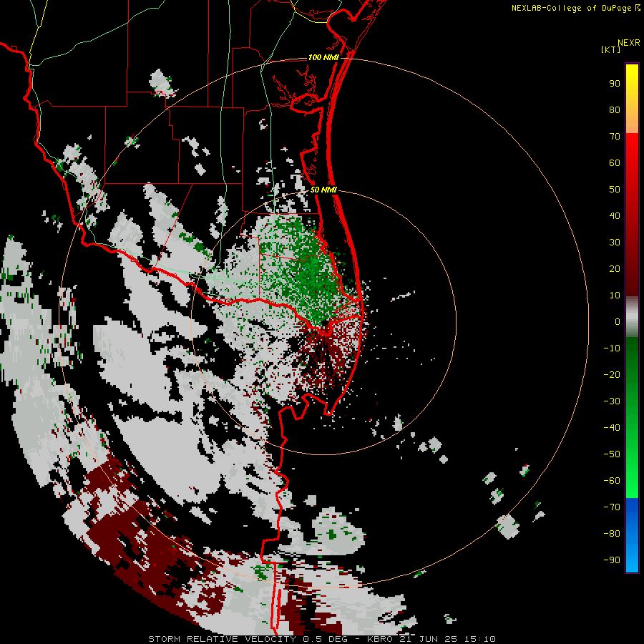Click the 100 NMI range ring label
Viewport: 644px width, 644px height.
323,57
